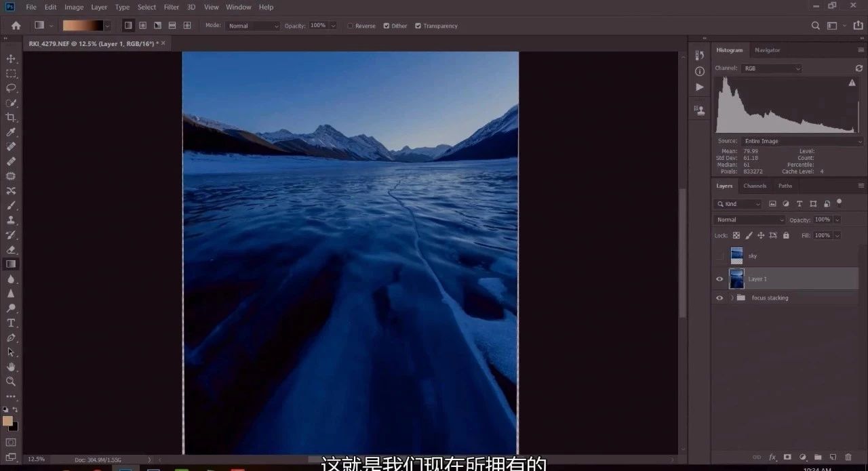The height and width of the screenshot is (471, 868).
Task: Select the Type tool
Action: 11,323
